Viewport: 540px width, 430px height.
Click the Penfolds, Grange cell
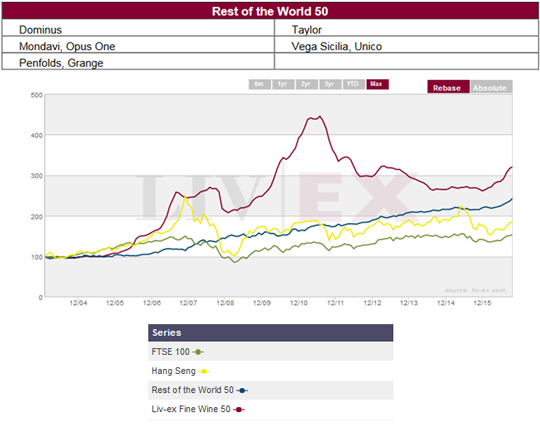tap(138, 62)
